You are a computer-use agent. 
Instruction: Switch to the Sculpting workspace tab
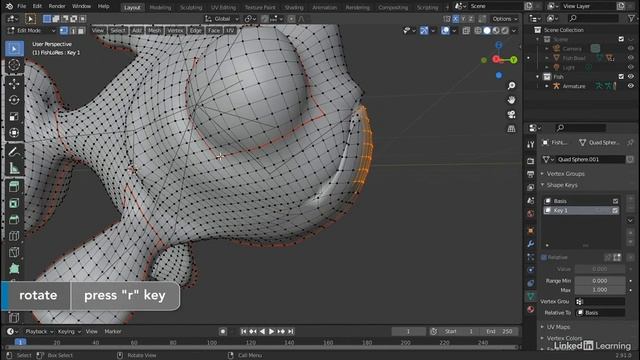191,7
